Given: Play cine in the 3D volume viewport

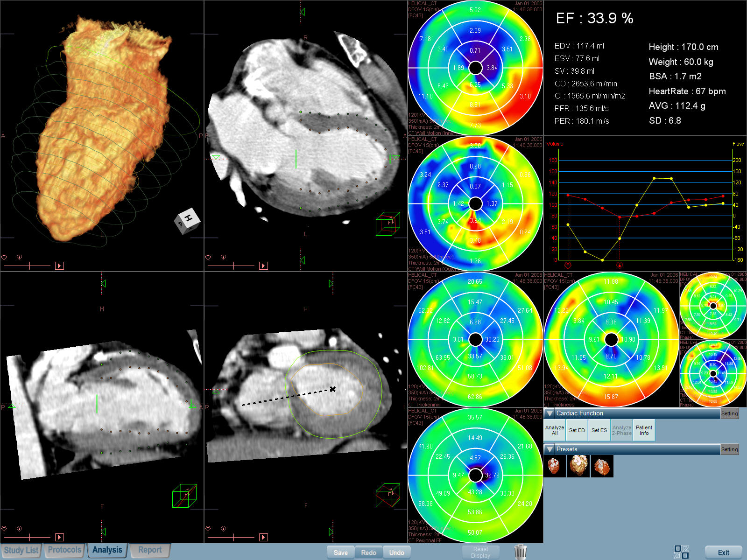Looking at the screenshot, I should 59,266.
